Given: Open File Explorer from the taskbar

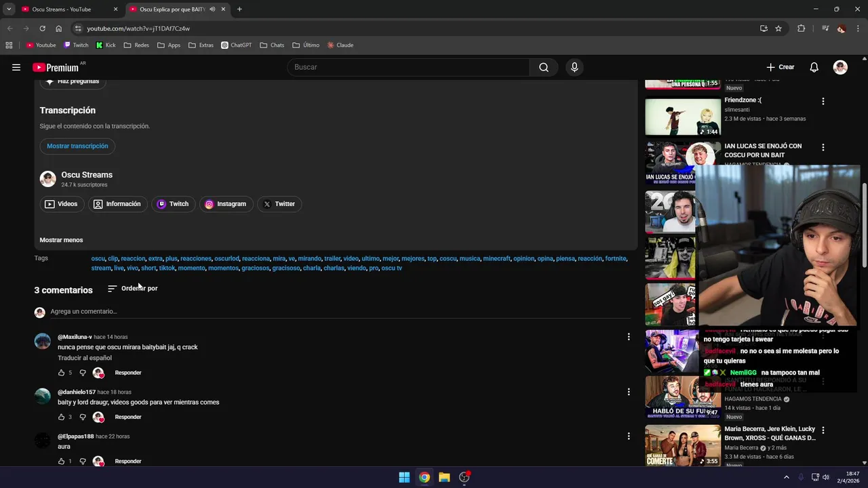Looking at the screenshot, I should [x=444, y=477].
